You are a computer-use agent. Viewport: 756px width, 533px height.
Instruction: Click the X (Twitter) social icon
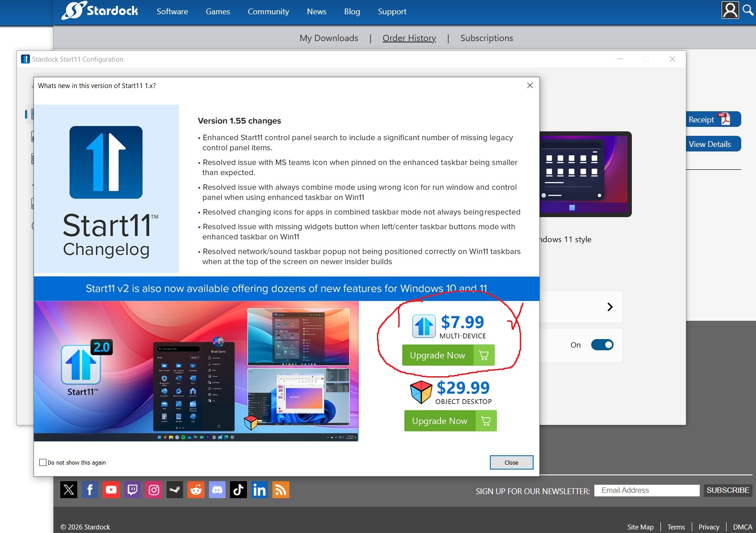click(69, 490)
